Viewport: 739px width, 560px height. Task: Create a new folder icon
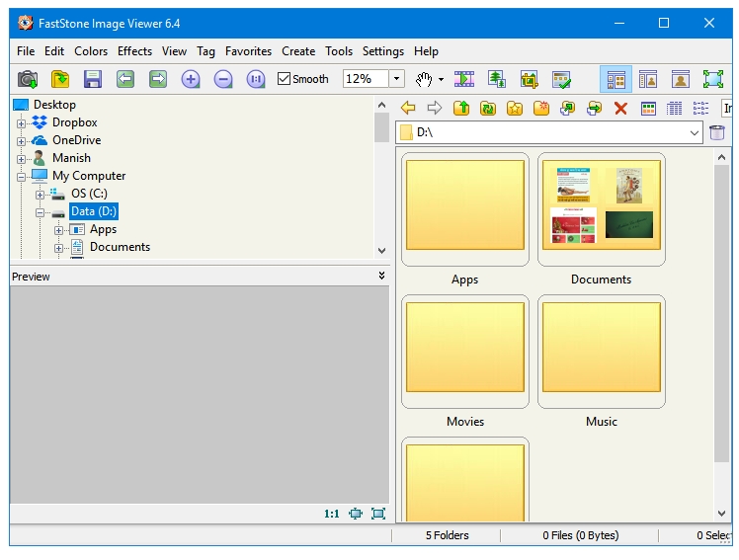point(541,109)
